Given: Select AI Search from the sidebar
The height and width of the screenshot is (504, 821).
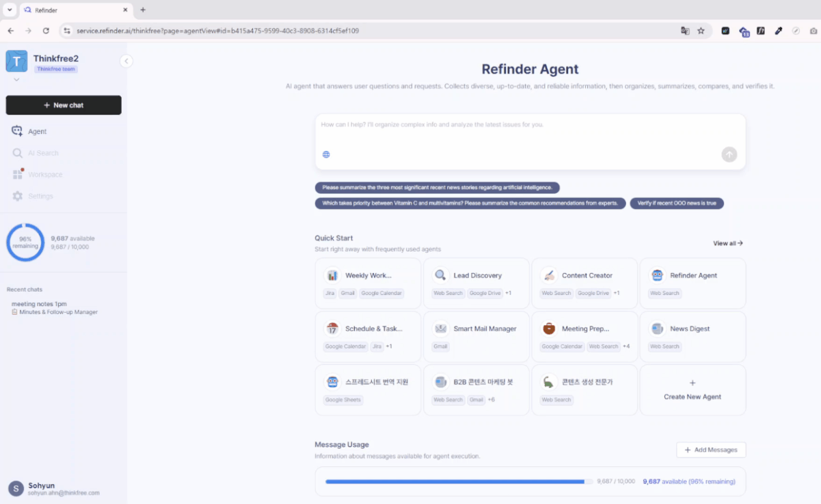Looking at the screenshot, I should tap(43, 152).
